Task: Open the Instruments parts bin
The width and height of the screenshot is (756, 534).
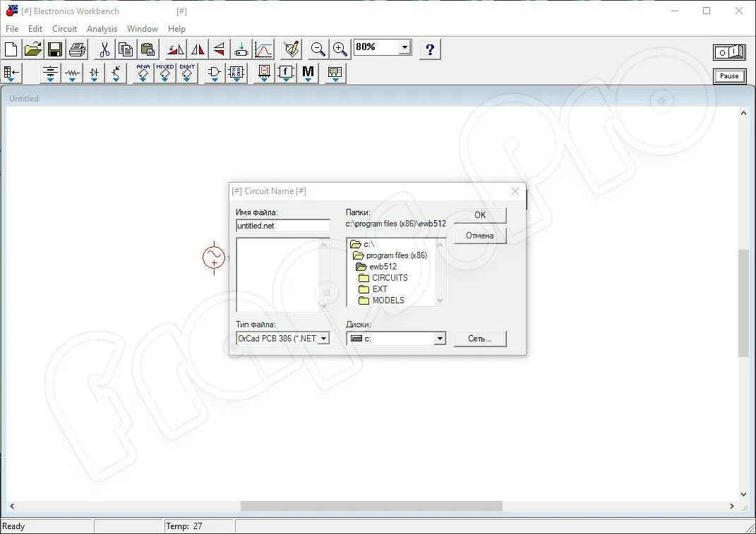Action: (x=335, y=73)
